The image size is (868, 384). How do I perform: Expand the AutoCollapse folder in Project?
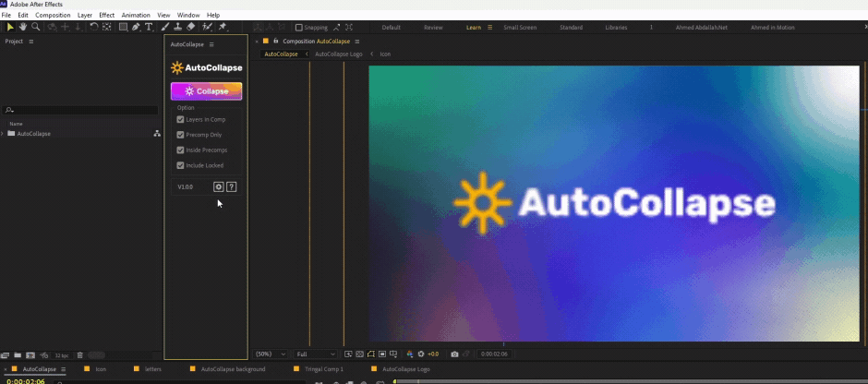2,133
